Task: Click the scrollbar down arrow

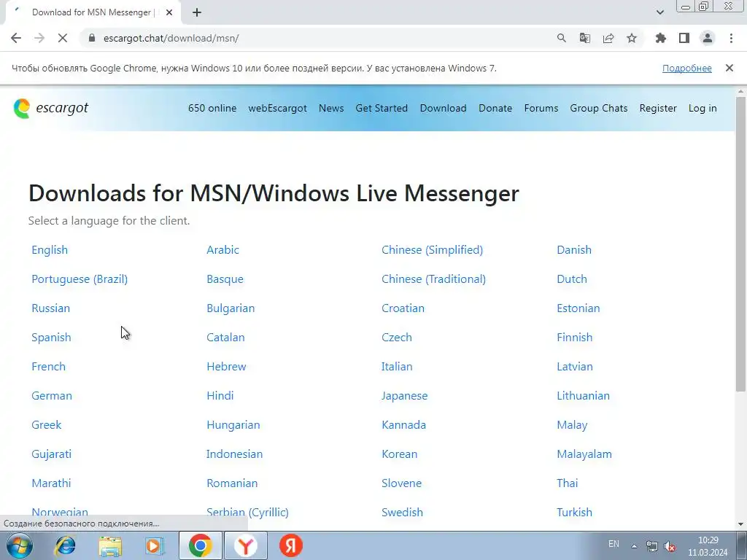Action: [x=741, y=524]
